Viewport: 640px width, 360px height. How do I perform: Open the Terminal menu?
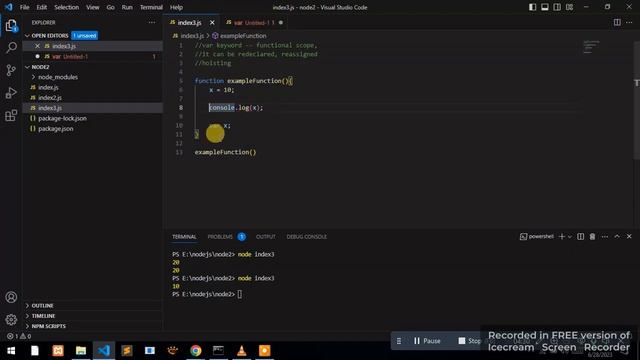pyautogui.click(x=151, y=7)
